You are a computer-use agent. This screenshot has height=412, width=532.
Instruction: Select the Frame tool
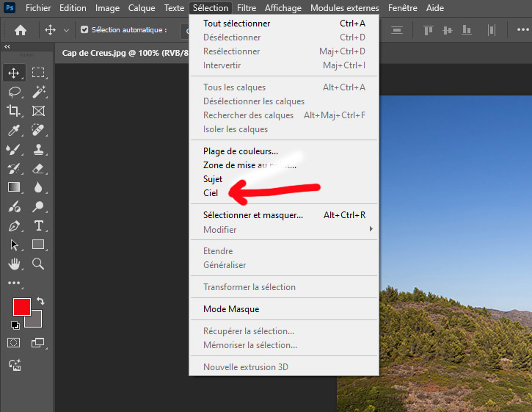click(38, 111)
